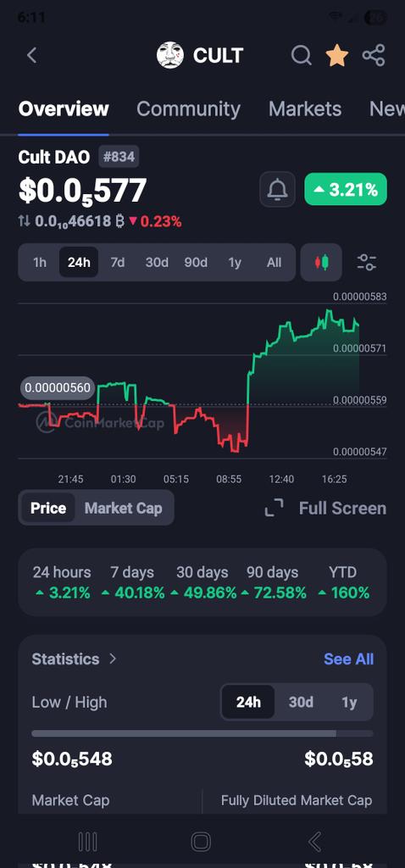Open See All statistics link
Screen dimensions: 405x868
coord(348,659)
